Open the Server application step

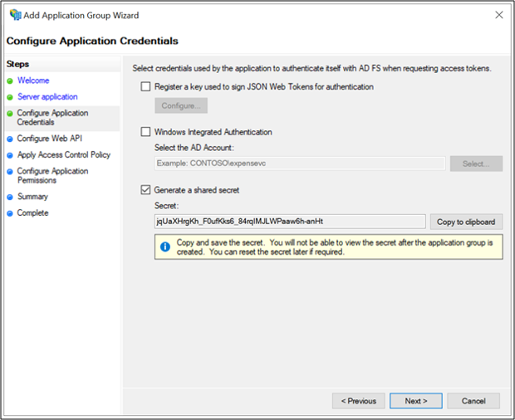pyautogui.click(x=47, y=97)
